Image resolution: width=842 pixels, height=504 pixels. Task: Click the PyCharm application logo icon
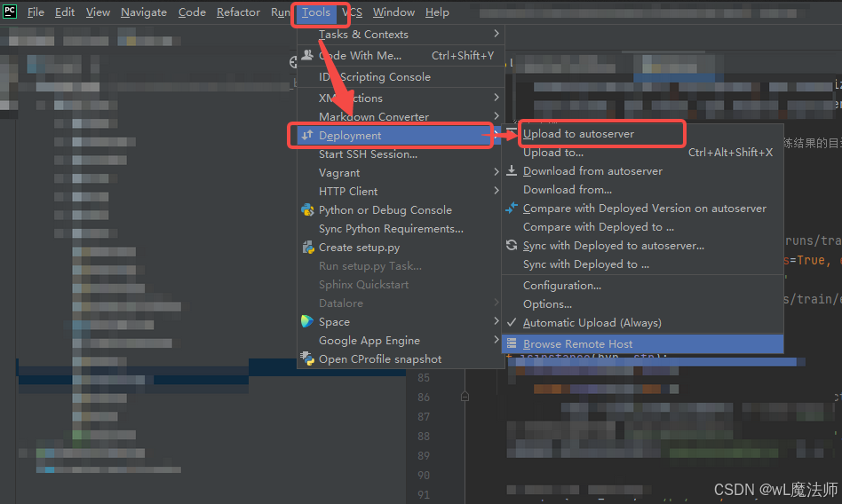10,12
